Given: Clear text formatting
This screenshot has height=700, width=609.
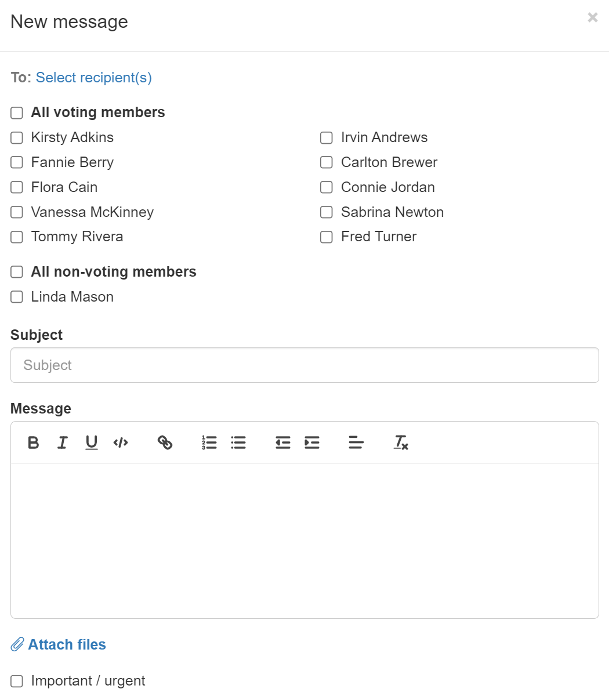Looking at the screenshot, I should click(x=401, y=443).
